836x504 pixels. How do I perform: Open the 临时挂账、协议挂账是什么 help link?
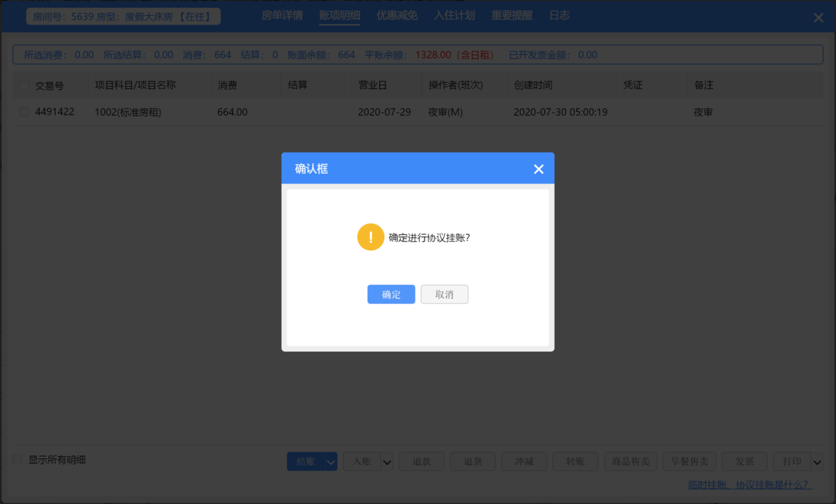pos(750,485)
